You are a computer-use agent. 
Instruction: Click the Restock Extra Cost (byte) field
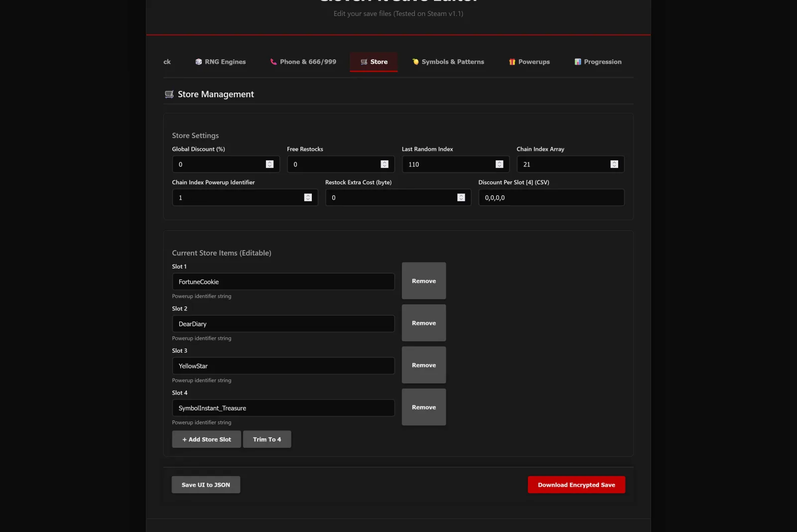(x=398, y=198)
